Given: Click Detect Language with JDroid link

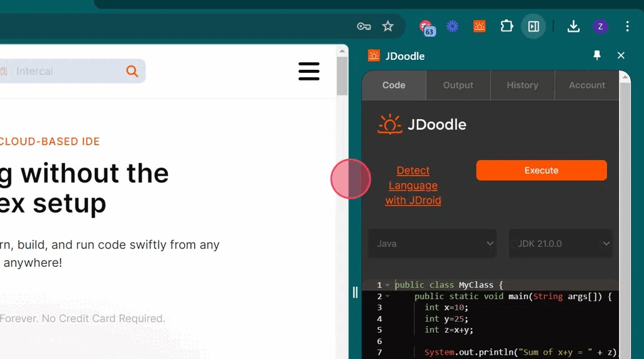Looking at the screenshot, I should point(413,185).
